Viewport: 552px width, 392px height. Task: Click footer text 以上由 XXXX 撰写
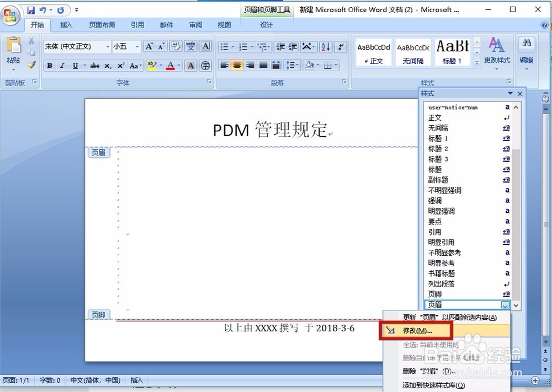point(261,328)
